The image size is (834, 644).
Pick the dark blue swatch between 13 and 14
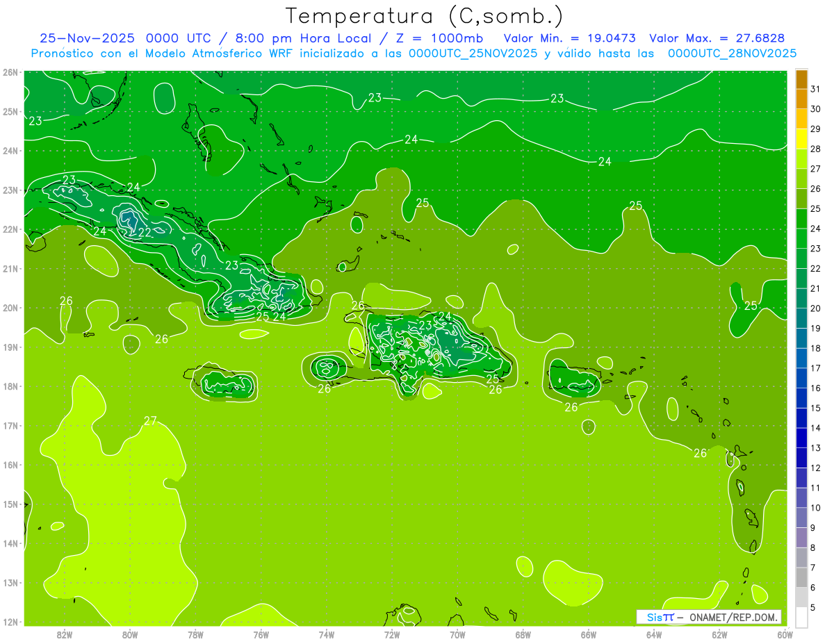click(x=801, y=438)
